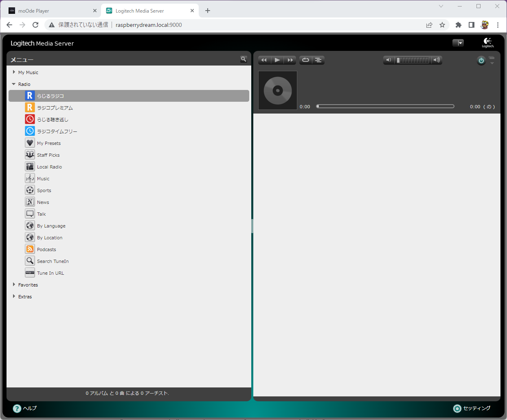Image resolution: width=507 pixels, height=420 pixels.
Task: Open Chrome tab search dropdown
Action: [x=441, y=6]
